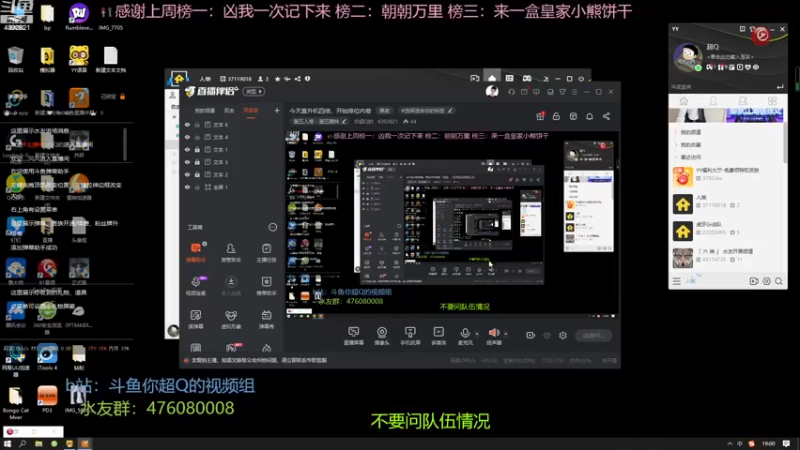Open the 主播任务 tool icon
The width and height of the screenshot is (800, 450).
point(266,252)
